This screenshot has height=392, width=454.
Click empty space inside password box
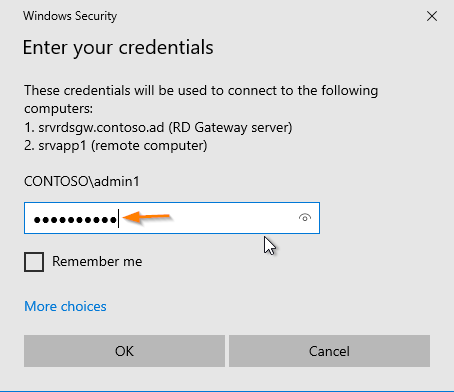(233, 218)
